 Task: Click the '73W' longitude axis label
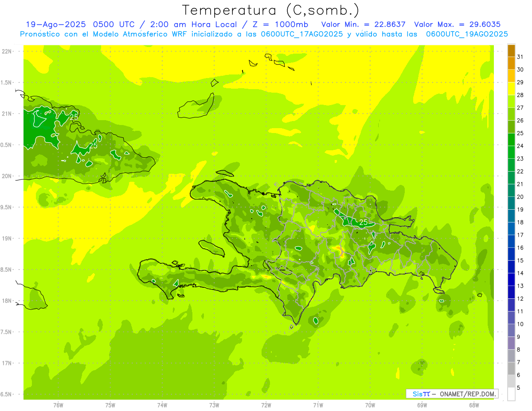(214, 405)
